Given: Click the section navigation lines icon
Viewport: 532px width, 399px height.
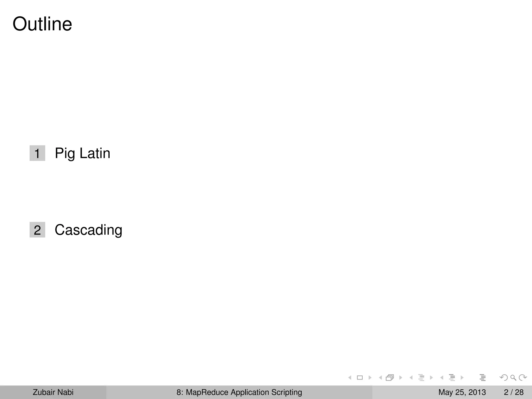Looking at the screenshot, I should (452, 378).
